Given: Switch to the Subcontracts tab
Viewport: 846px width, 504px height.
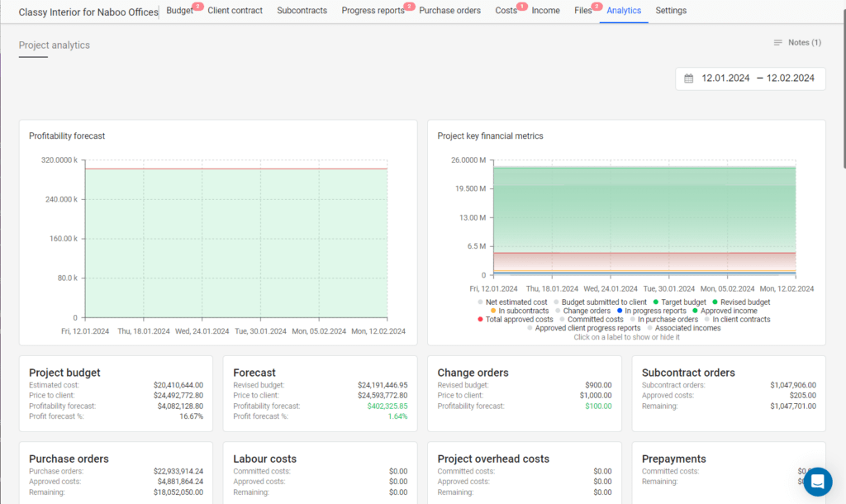Looking at the screenshot, I should pos(302,11).
